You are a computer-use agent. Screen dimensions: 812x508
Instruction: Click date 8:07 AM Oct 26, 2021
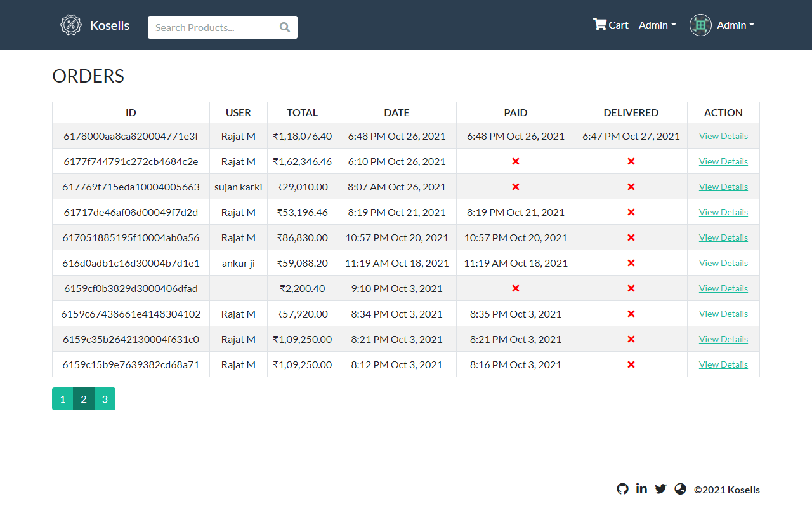tap(396, 187)
